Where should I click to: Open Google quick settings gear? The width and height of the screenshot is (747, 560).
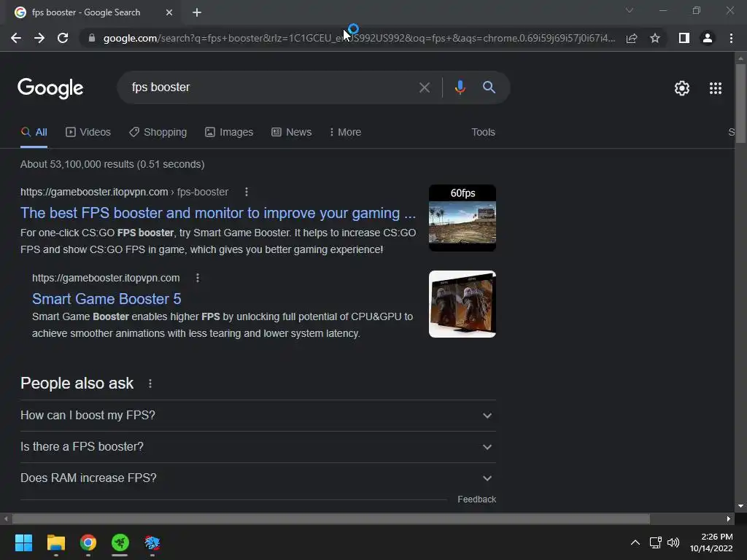click(682, 88)
